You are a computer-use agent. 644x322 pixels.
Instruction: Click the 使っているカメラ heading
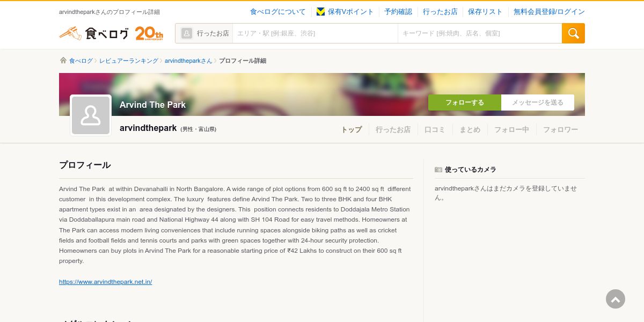[470, 170]
